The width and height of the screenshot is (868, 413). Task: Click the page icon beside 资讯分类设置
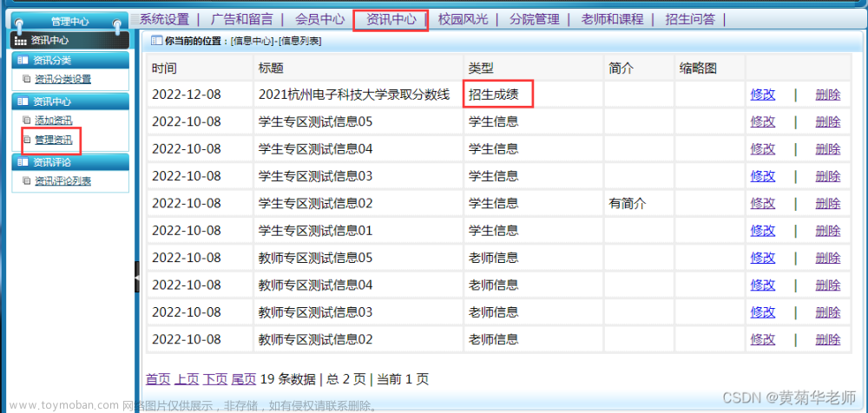pyautogui.click(x=27, y=79)
